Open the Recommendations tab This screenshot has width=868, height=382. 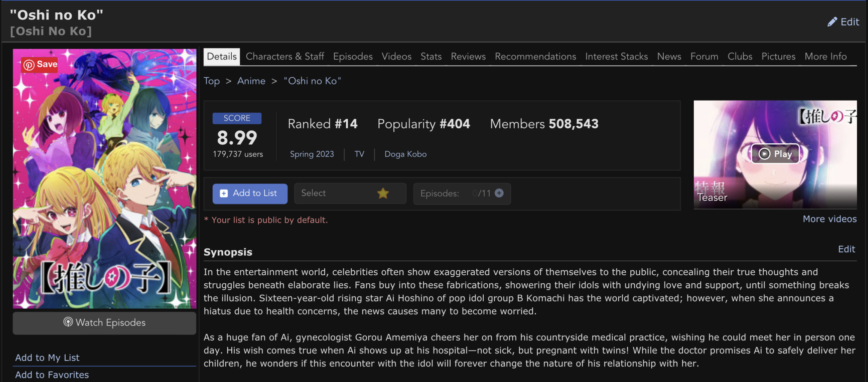pyautogui.click(x=535, y=56)
